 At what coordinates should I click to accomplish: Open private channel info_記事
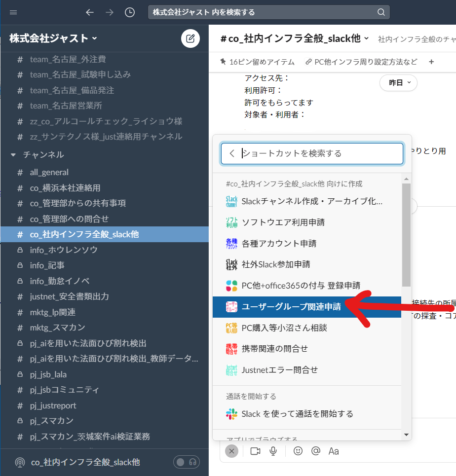click(105, 265)
